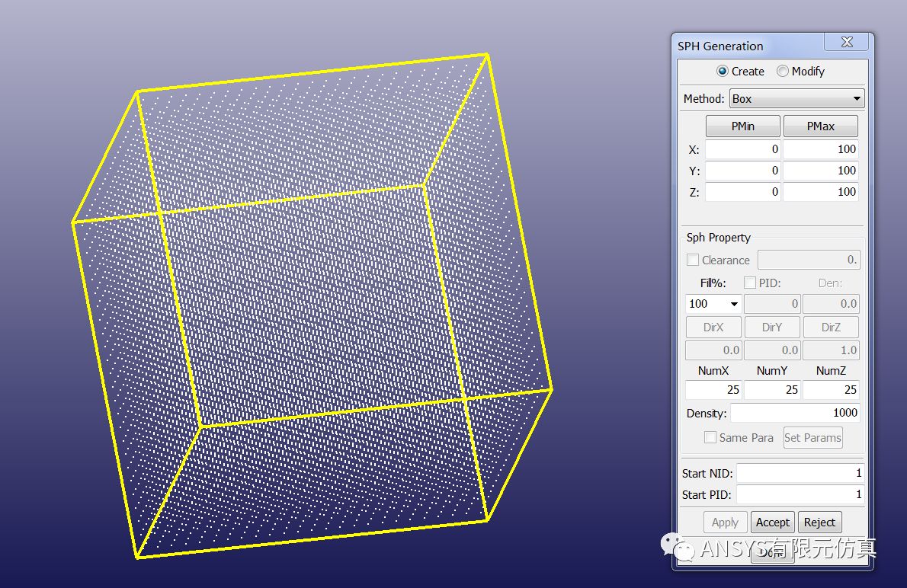The width and height of the screenshot is (907, 588).
Task: Click the PMax button
Action: [820, 126]
